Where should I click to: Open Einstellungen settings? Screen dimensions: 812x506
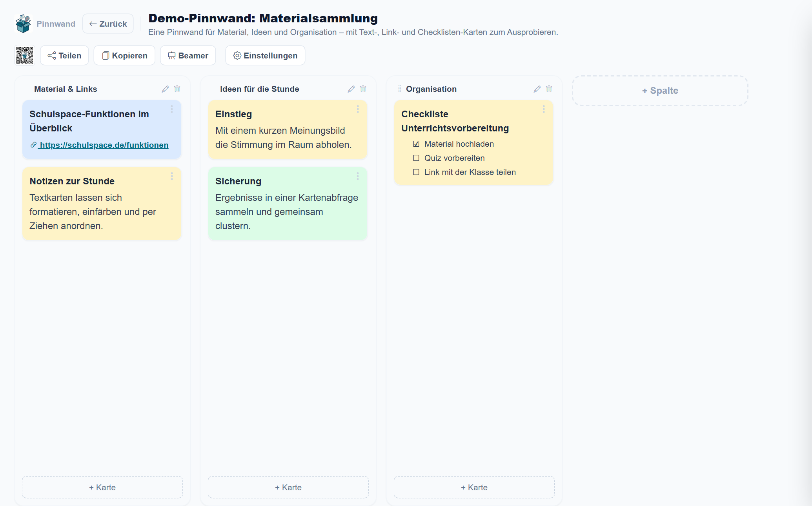265,55
